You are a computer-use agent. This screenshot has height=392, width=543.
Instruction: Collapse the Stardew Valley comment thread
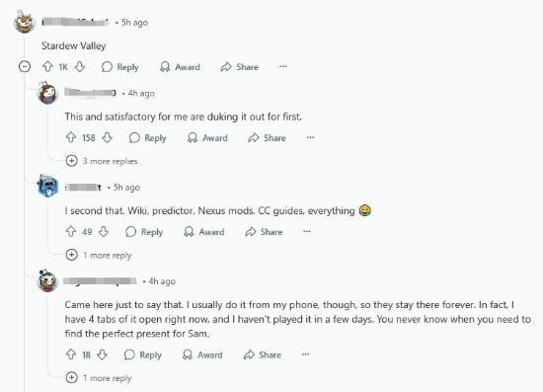25,66
